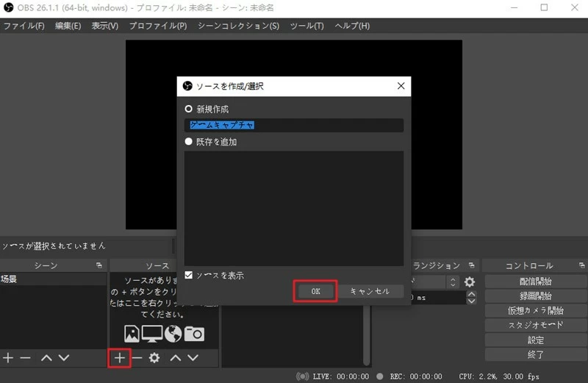
Task: Pop out the コントロール dock panel icon
Action: [581, 265]
